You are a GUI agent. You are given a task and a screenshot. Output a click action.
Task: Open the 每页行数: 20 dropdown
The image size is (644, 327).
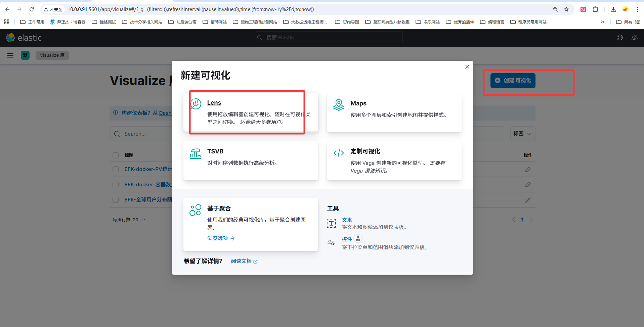[129, 220]
